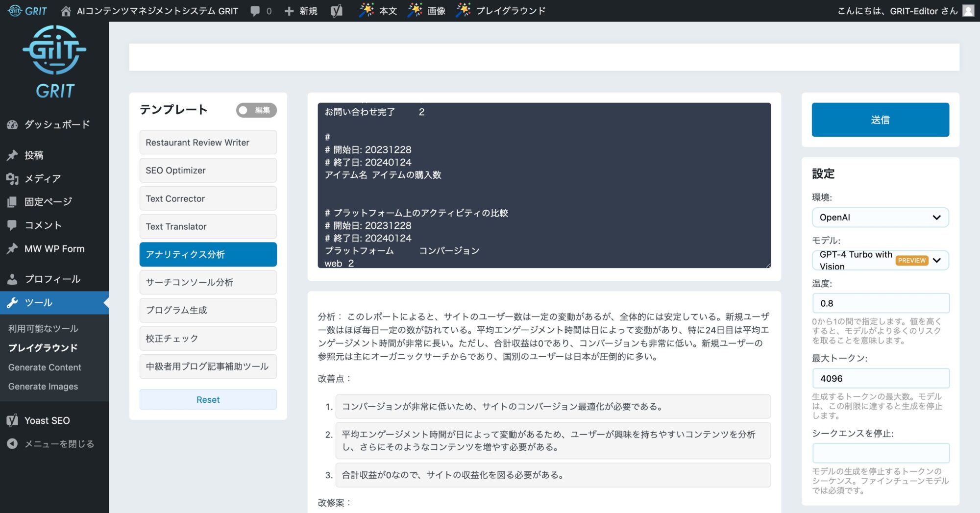This screenshot has width=980, height=513.
Task: Click the メディア icon in the sidebar
Action: (12, 179)
